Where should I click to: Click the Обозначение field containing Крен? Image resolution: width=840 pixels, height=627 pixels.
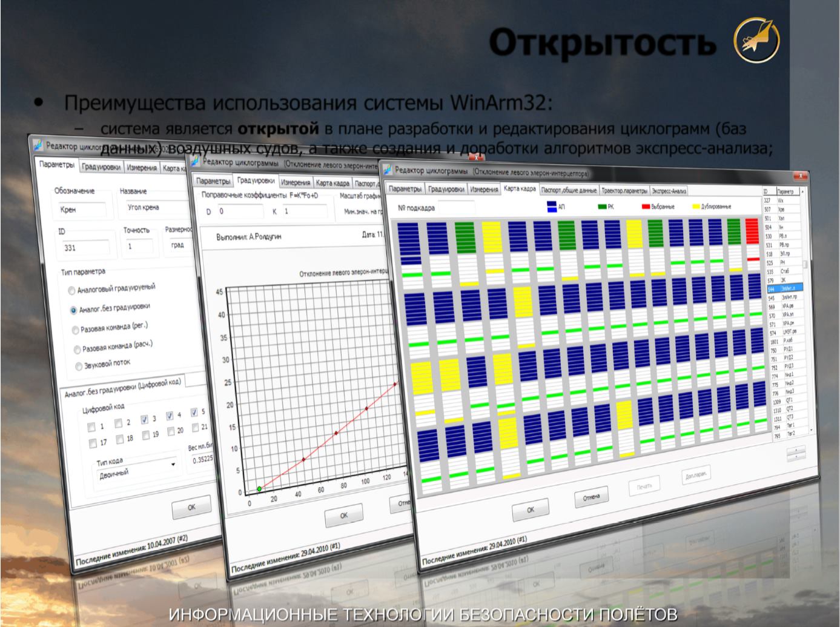[82, 210]
